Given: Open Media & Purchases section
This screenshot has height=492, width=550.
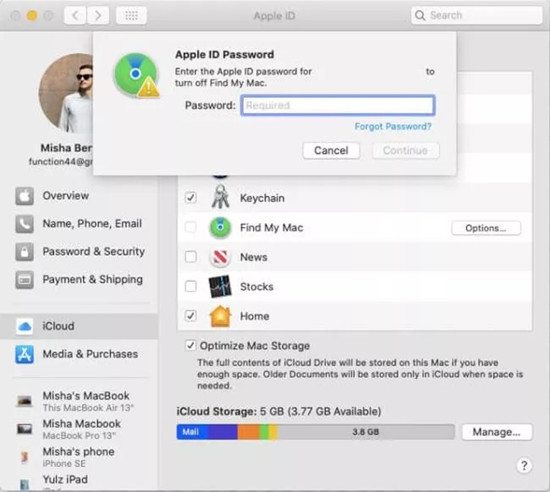Looking at the screenshot, I should click(x=80, y=354).
